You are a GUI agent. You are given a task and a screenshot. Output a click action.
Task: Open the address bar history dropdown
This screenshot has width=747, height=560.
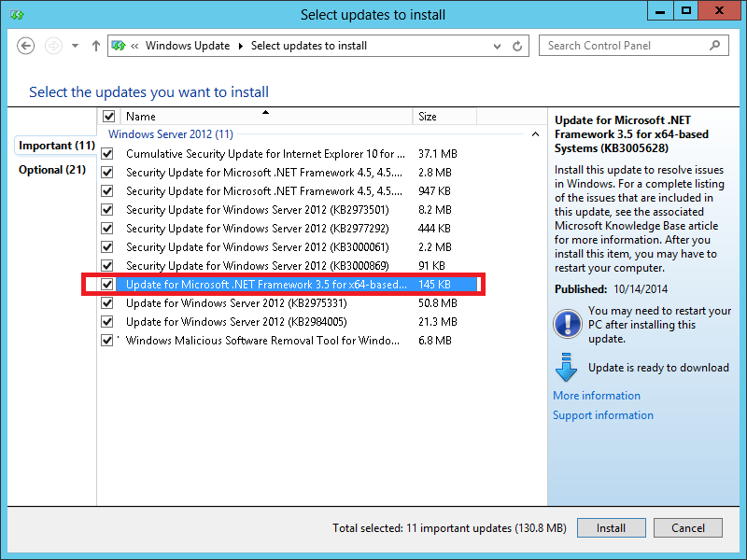pos(497,46)
